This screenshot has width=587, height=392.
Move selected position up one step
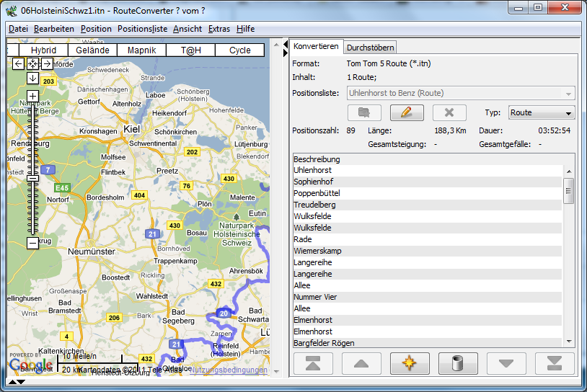coord(361,363)
